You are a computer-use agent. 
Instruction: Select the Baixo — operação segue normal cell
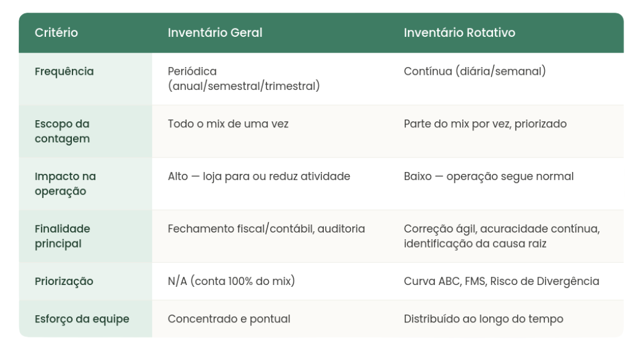click(x=489, y=176)
